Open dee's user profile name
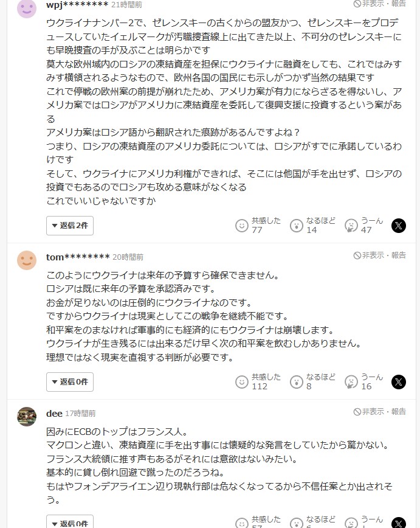 (x=54, y=413)
